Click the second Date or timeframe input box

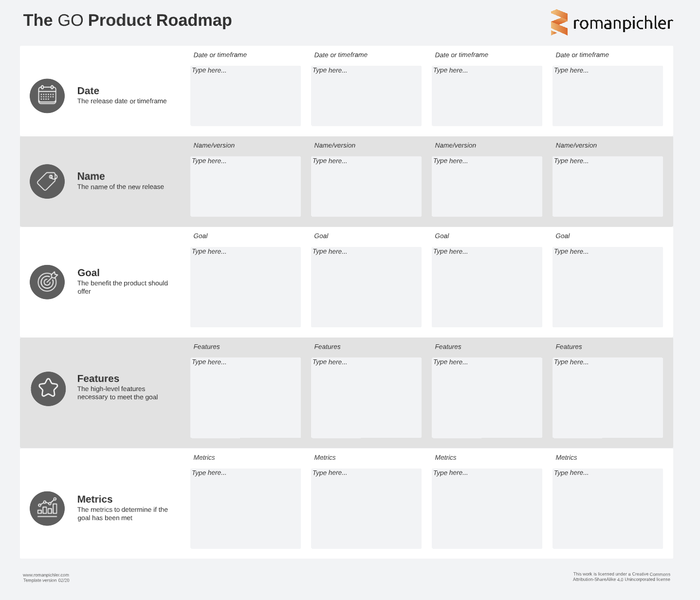[x=366, y=96]
